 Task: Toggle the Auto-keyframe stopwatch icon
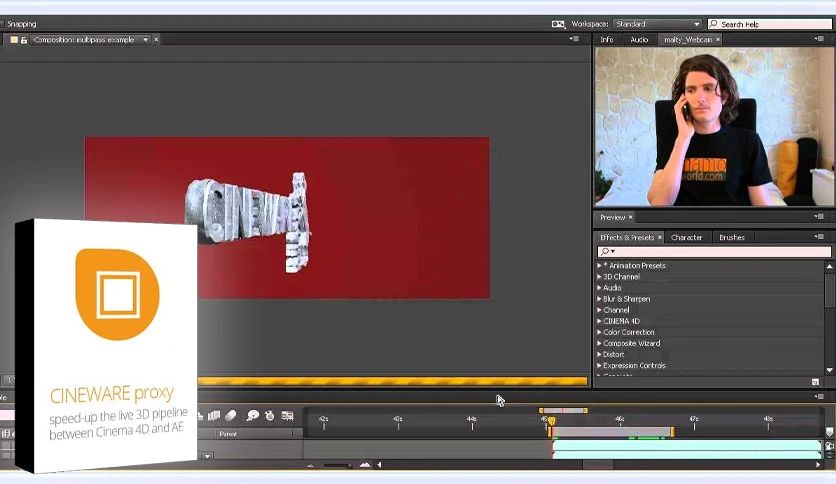coord(270,416)
